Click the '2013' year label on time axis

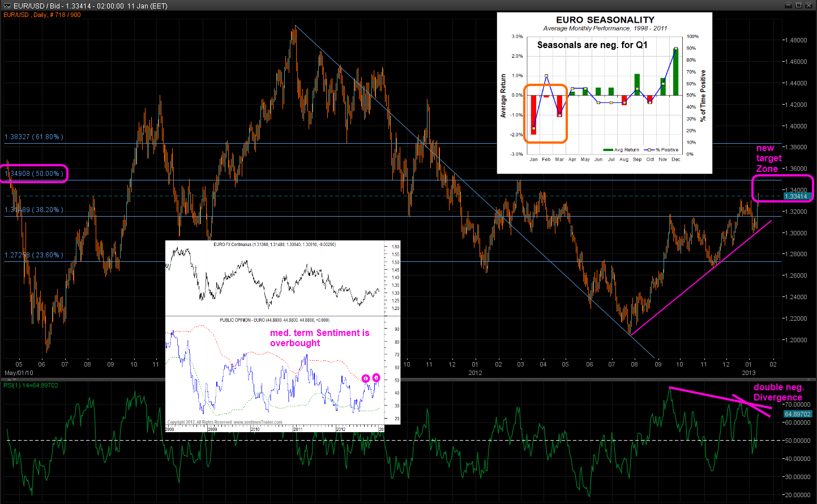point(748,373)
